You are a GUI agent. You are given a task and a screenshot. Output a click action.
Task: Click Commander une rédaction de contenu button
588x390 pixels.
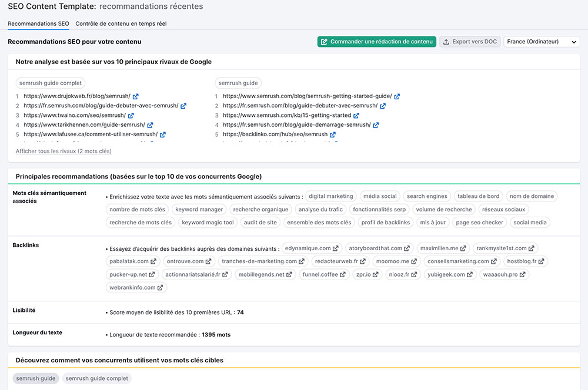coord(377,42)
